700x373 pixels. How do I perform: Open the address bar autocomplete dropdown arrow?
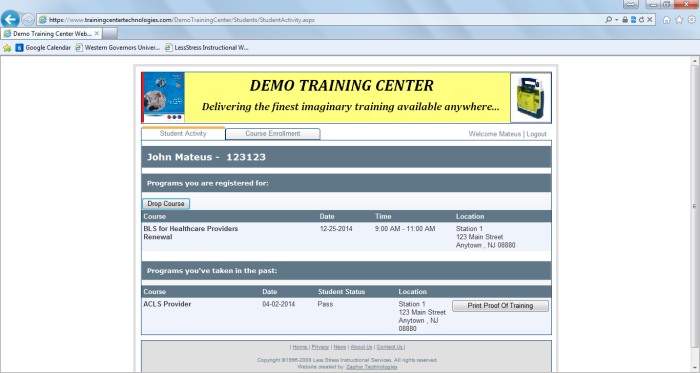point(617,20)
